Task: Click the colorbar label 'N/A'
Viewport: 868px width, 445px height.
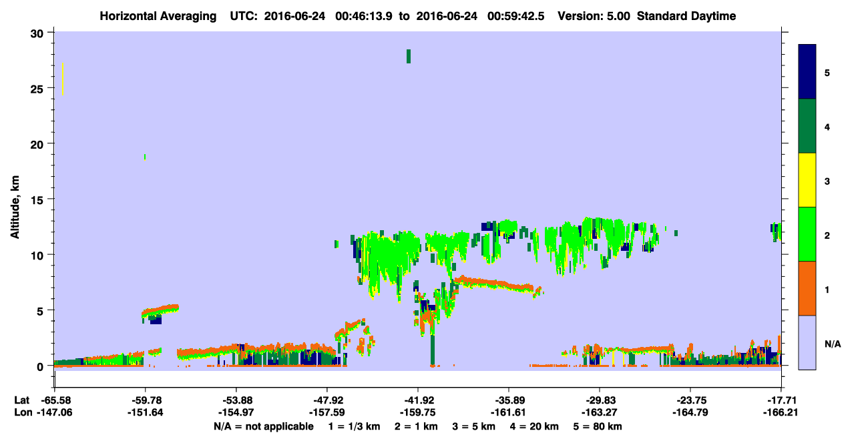Action: 832,344
